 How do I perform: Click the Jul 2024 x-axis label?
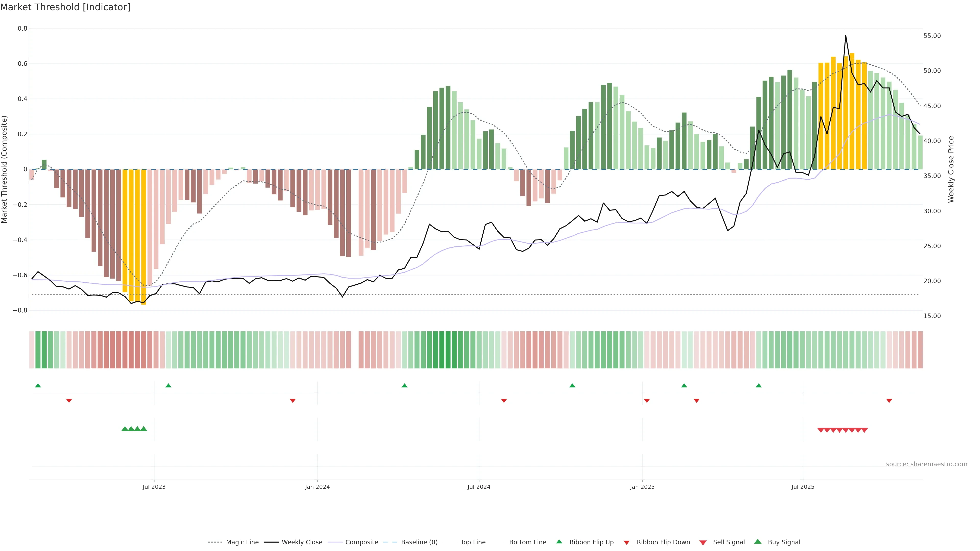(479, 487)
